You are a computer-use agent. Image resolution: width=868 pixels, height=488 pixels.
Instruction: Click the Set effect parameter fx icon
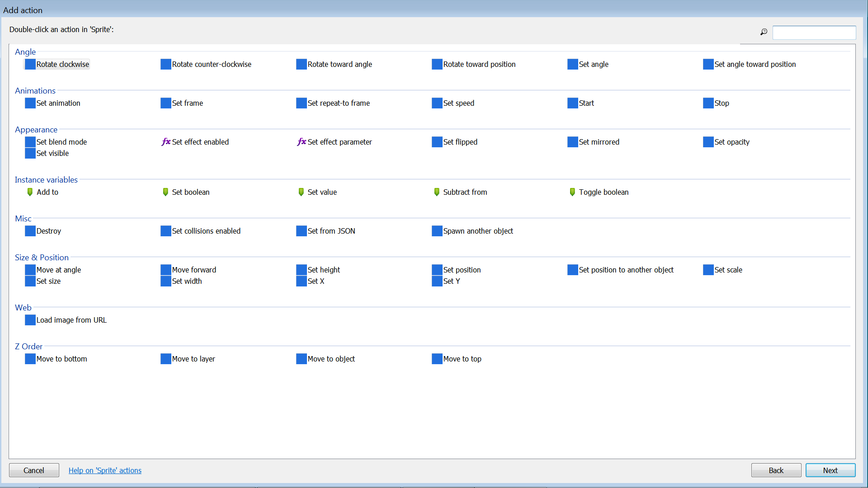point(302,142)
